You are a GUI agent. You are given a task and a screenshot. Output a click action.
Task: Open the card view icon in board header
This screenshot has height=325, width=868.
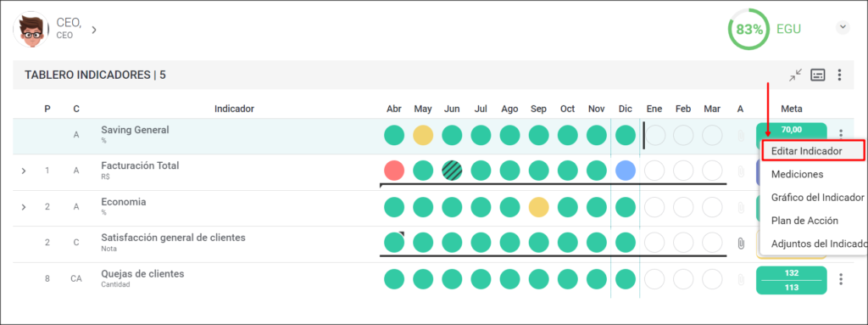[818, 75]
